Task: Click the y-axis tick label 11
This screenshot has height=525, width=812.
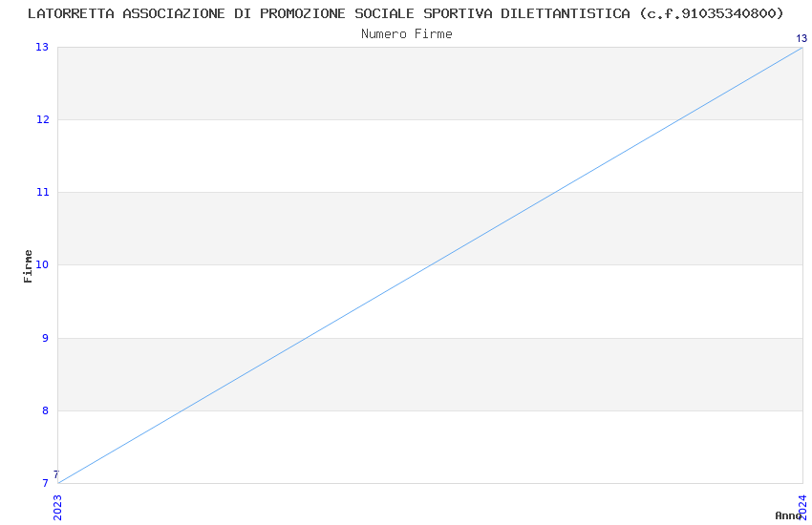Action: tap(42, 192)
